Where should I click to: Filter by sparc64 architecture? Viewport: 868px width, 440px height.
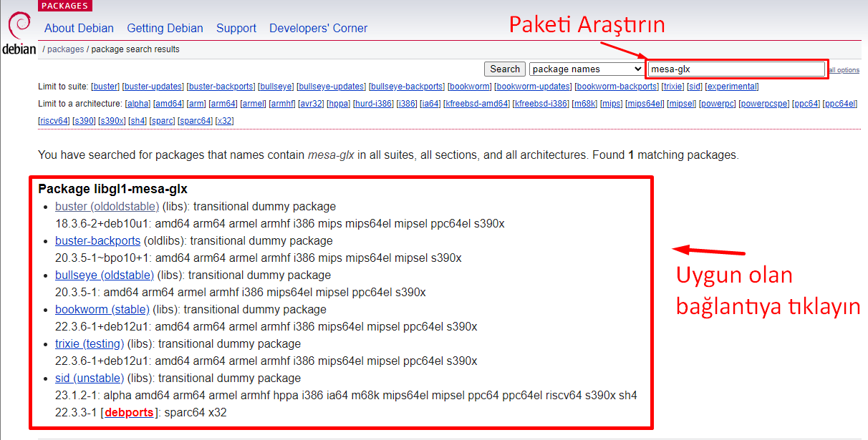(x=196, y=121)
